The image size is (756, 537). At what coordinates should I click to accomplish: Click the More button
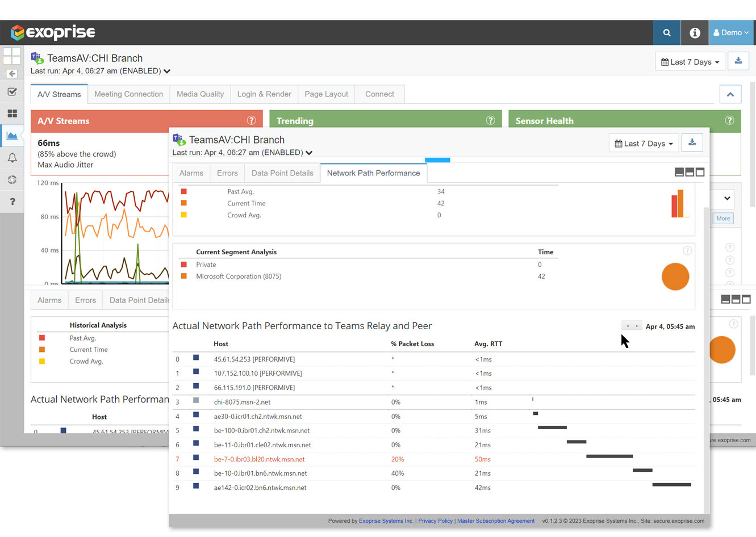[x=723, y=219]
